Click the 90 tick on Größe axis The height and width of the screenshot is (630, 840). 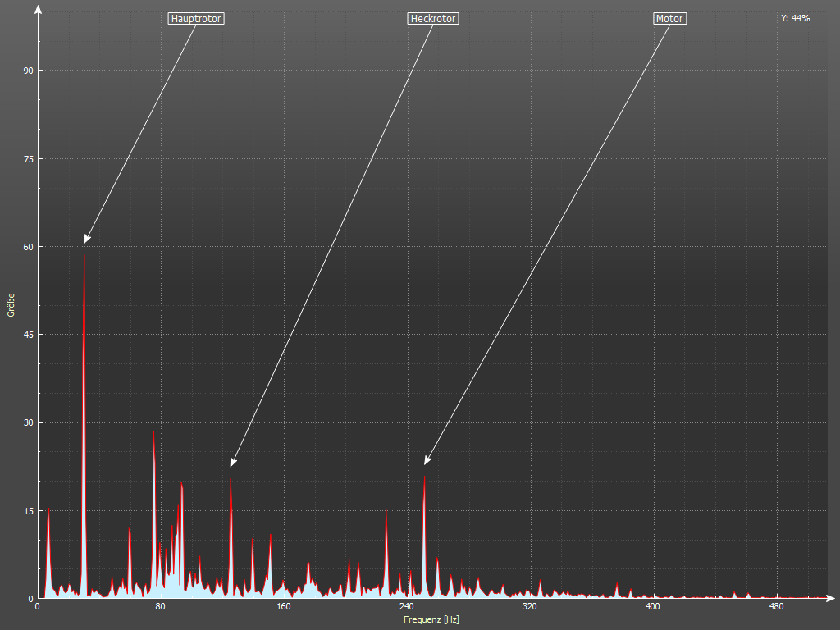click(28, 71)
